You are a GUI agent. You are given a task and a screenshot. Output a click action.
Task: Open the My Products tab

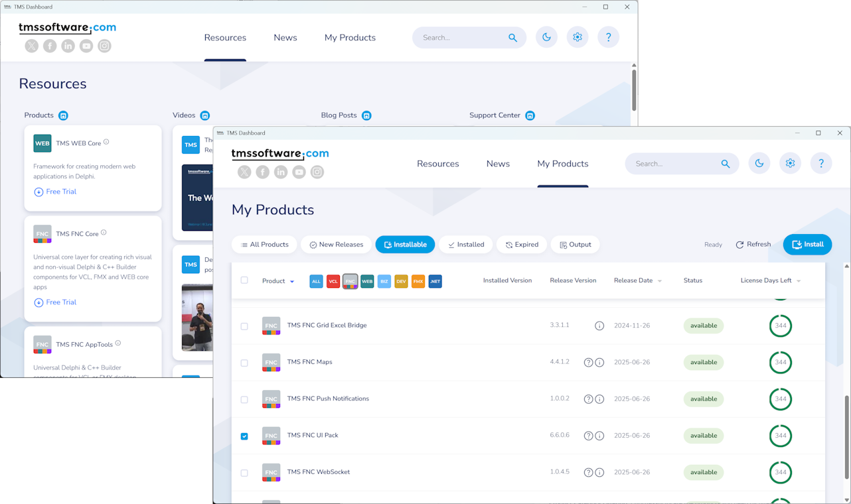[562, 163]
